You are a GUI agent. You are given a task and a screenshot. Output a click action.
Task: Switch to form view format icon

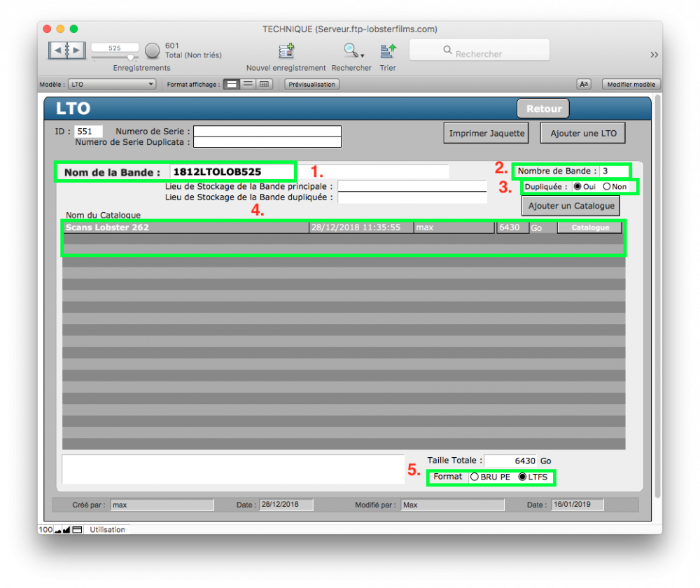coord(231,84)
